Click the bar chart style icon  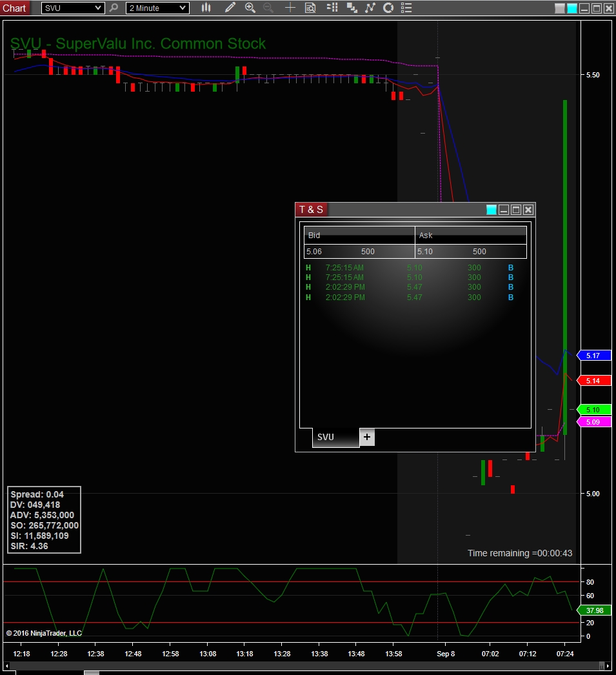(x=206, y=8)
